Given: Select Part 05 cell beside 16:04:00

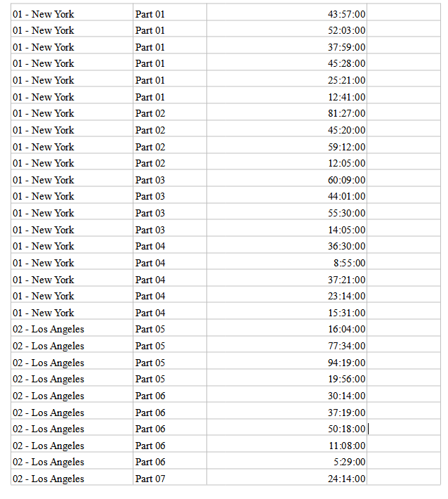Looking at the screenshot, I should 150,329.
